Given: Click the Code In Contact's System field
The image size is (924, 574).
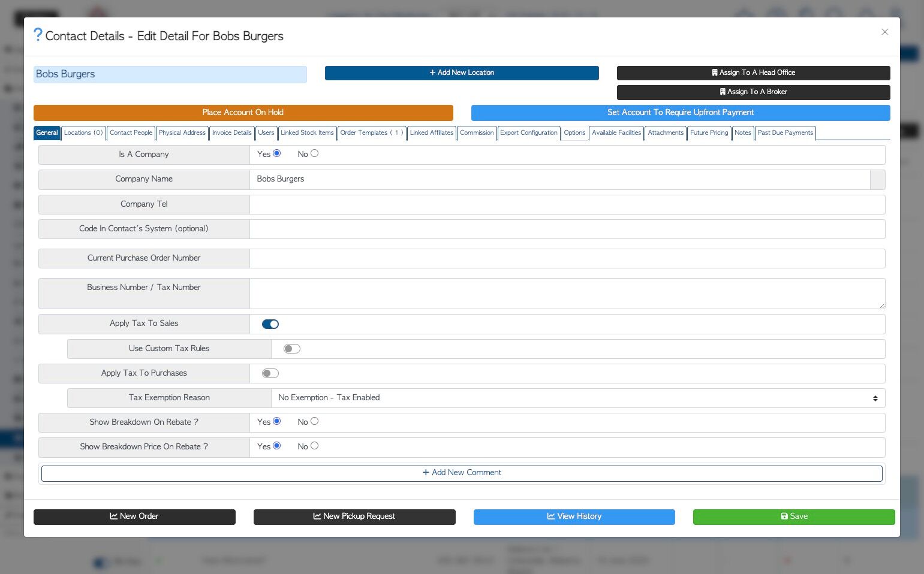Looking at the screenshot, I should click(567, 229).
